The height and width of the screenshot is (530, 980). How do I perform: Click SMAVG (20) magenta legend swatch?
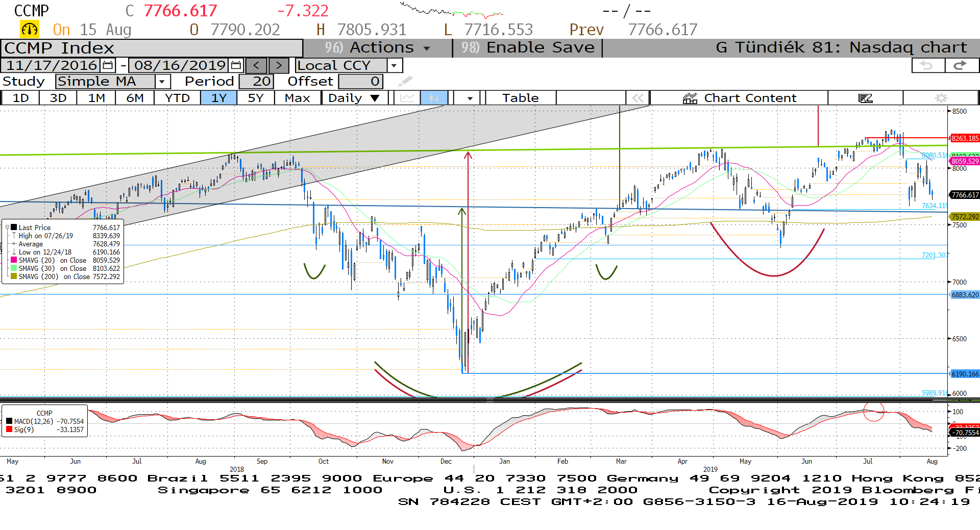14,260
